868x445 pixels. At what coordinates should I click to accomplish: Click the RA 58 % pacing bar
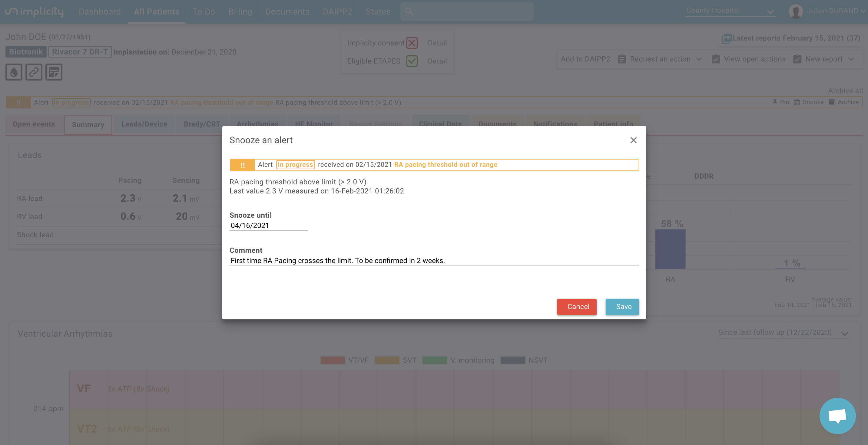click(670, 249)
